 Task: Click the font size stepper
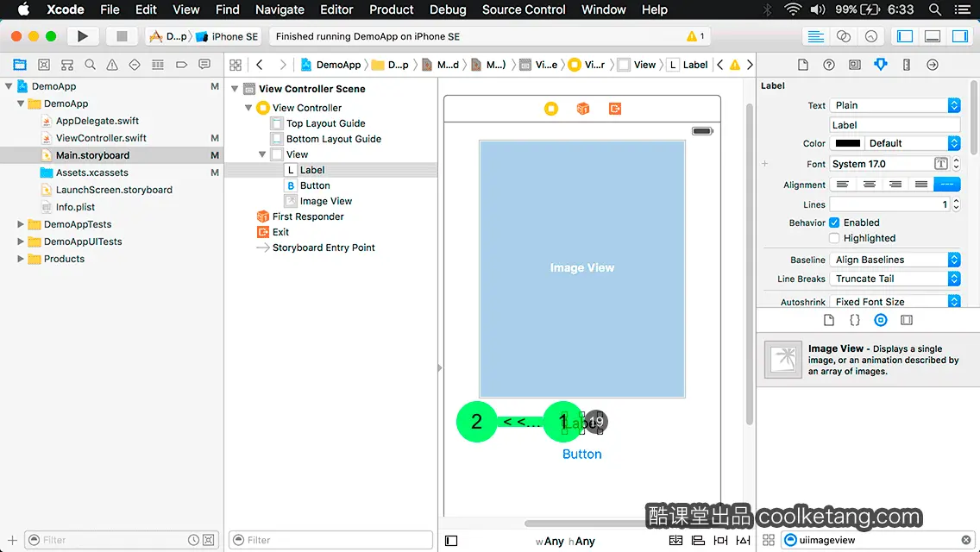click(956, 164)
